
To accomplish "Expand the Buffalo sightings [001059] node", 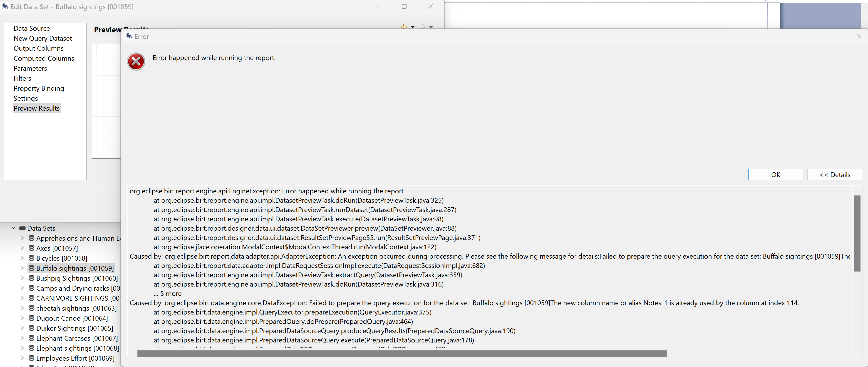I will [22, 268].
